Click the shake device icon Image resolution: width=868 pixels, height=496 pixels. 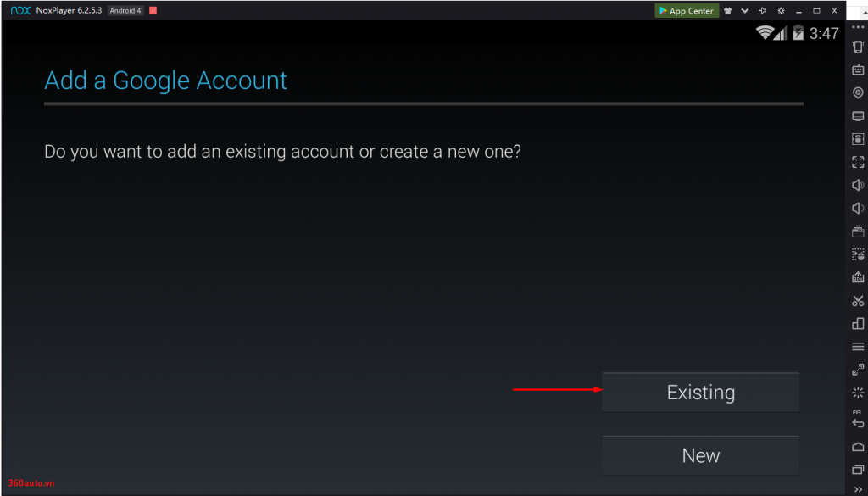coord(858,47)
